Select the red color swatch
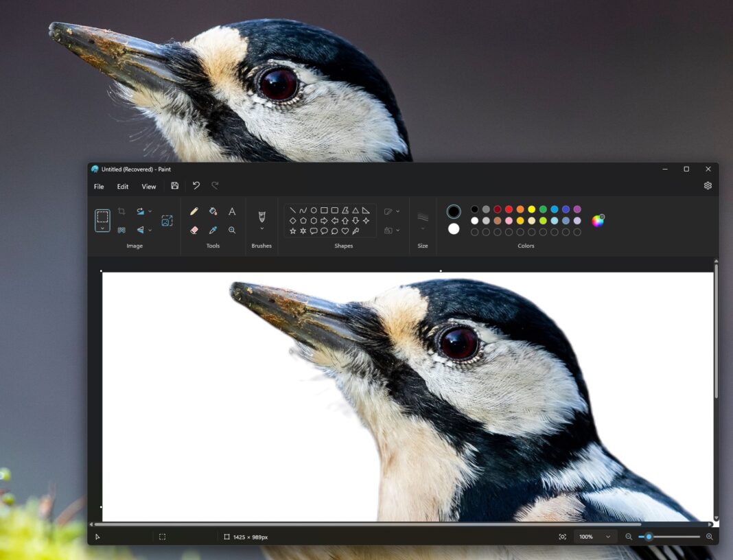 coord(508,209)
